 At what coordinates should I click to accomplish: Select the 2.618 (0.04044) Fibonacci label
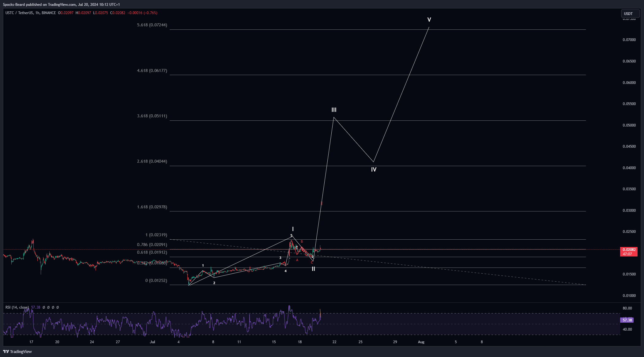point(152,161)
